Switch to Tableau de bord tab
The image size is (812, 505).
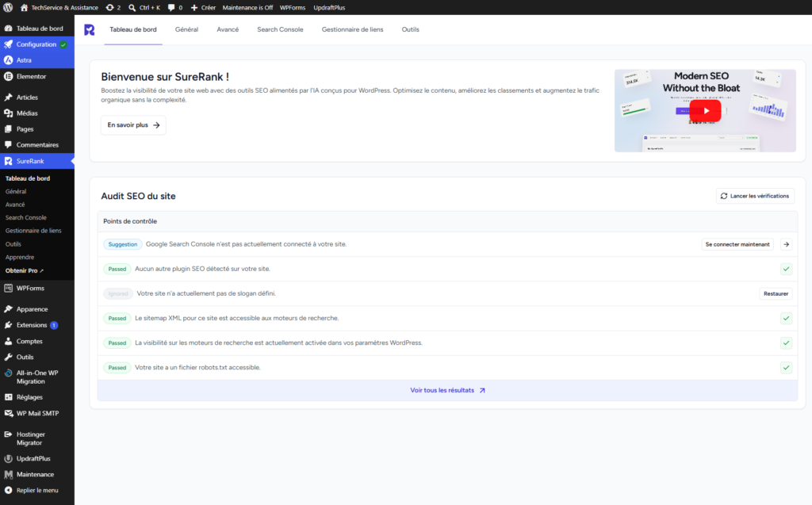pos(133,29)
